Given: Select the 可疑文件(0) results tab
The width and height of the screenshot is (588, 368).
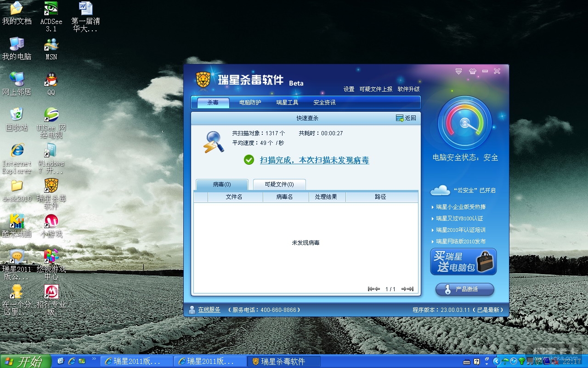Looking at the screenshot, I should (279, 184).
